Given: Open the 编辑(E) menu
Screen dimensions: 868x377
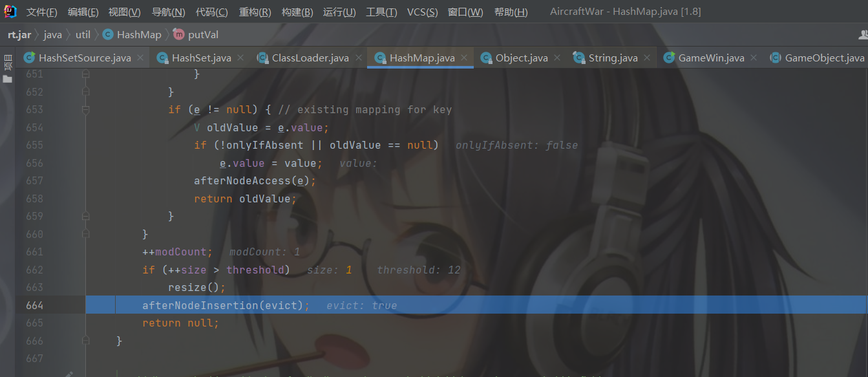Looking at the screenshot, I should [83, 12].
